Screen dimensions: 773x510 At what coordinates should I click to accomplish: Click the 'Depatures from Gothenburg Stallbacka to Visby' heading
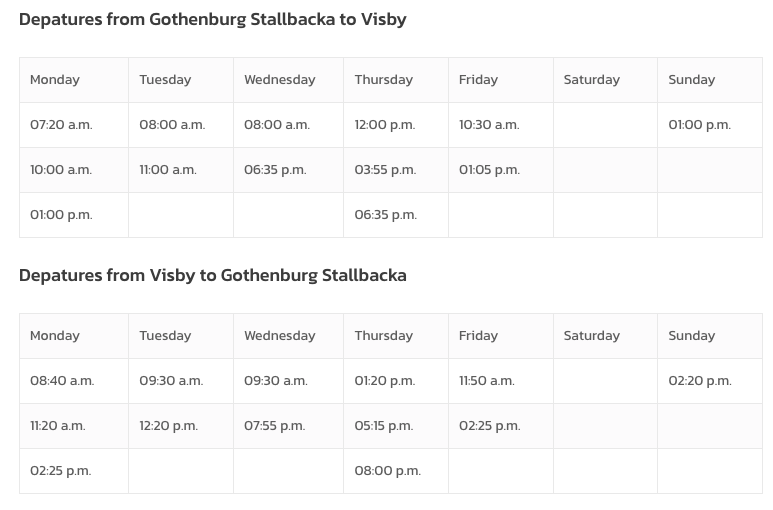point(212,19)
